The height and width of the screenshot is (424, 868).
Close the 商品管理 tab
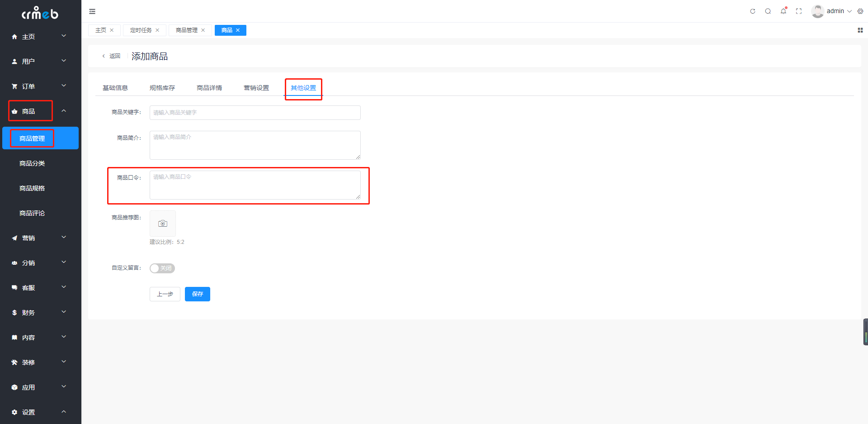click(x=203, y=30)
